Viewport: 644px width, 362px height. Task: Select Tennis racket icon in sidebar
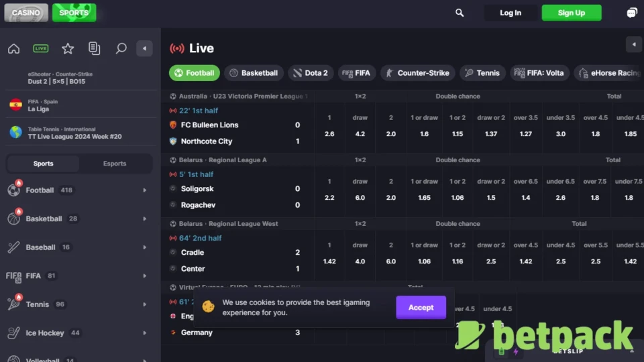[13, 304]
